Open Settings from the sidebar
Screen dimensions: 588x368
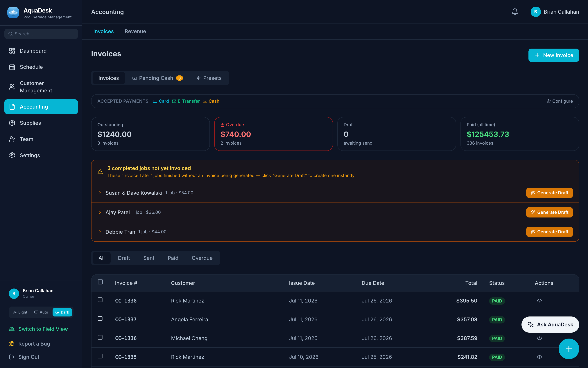click(41, 155)
